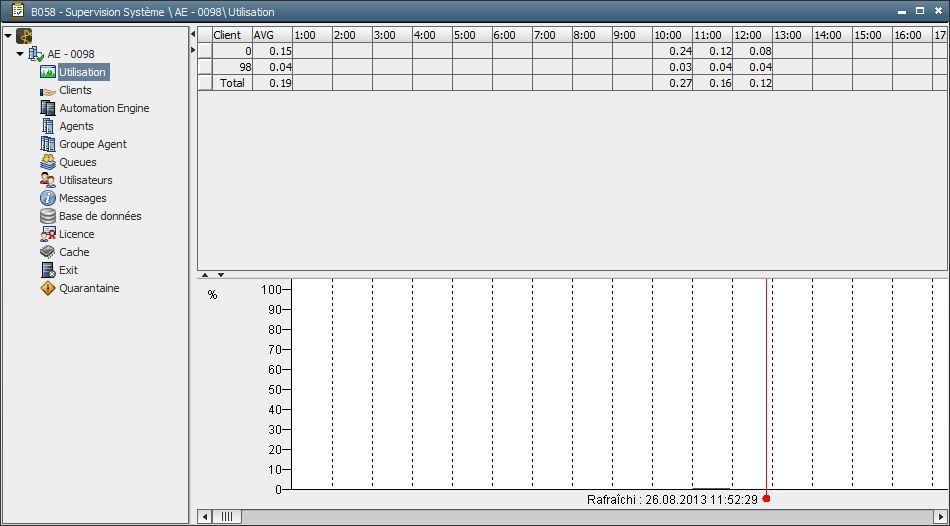The height and width of the screenshot is (526, 950).
Task: Open Queues tree entry
Action: point(78,162)
